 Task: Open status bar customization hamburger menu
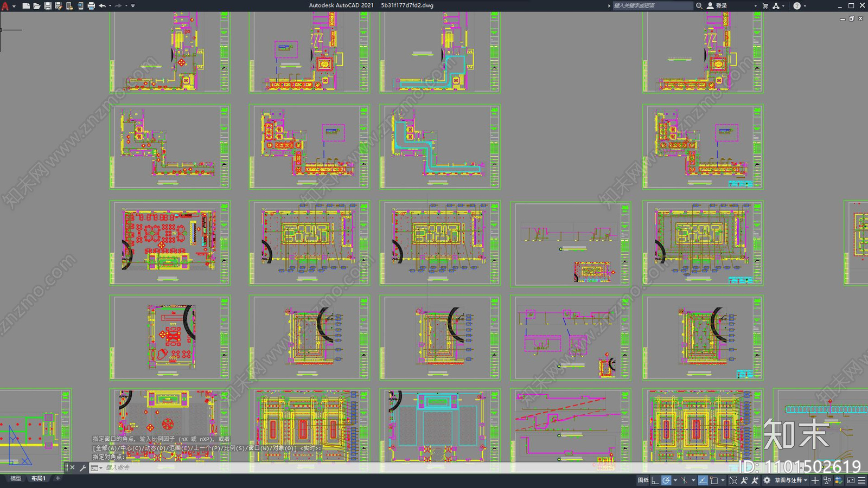click(861, 480)
